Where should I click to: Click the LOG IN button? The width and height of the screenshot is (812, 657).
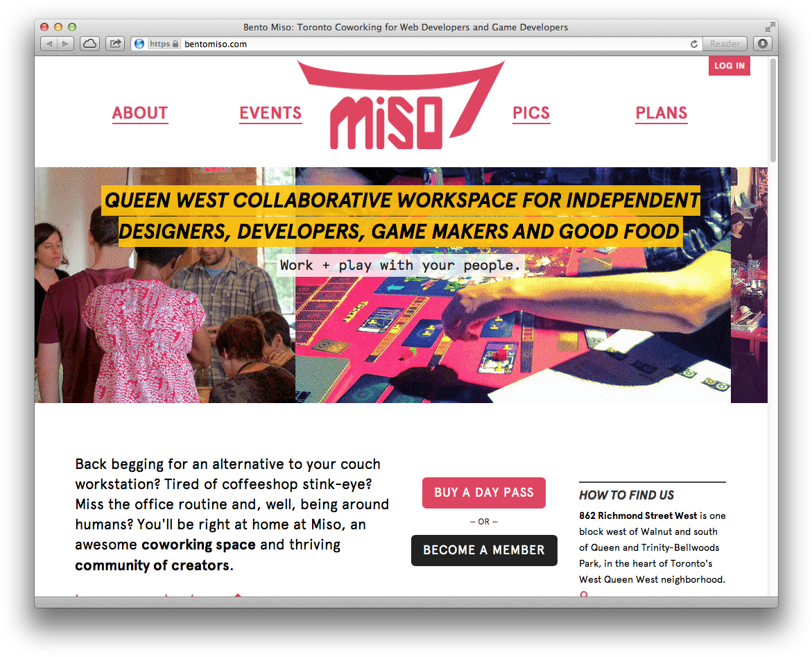(729, 66)
